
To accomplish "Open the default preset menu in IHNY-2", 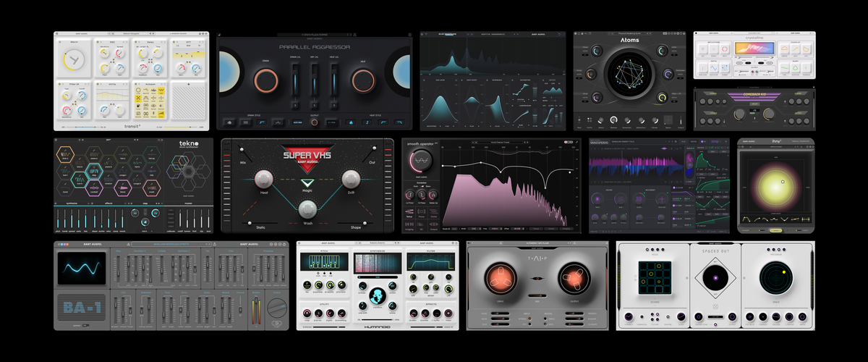I will pyautogui.click(x=776, y=146).
